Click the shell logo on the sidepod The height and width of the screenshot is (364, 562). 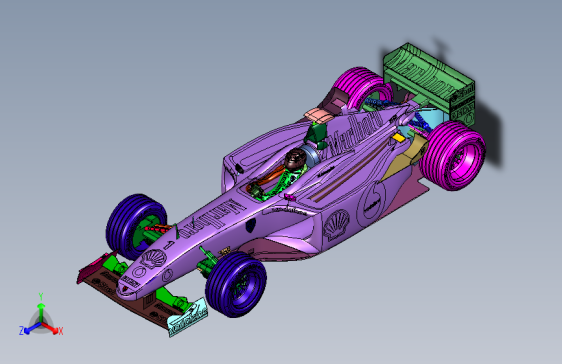tap(336, 225)
